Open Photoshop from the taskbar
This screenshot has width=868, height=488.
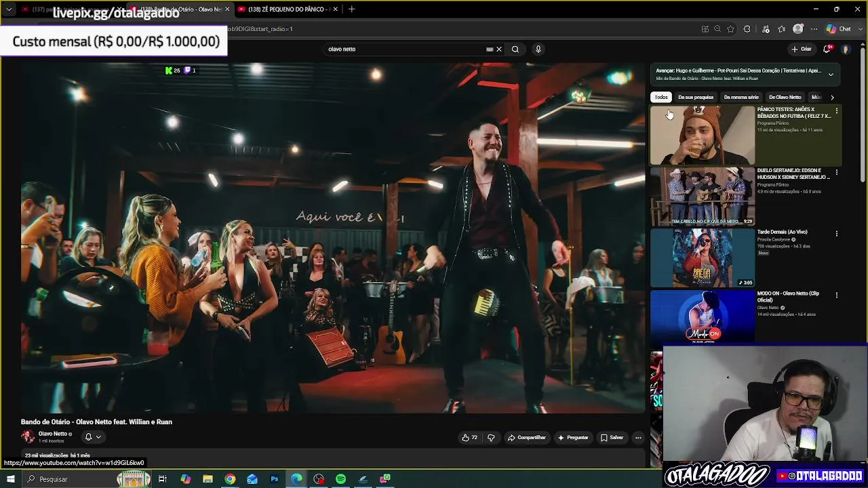pos(275,479)
